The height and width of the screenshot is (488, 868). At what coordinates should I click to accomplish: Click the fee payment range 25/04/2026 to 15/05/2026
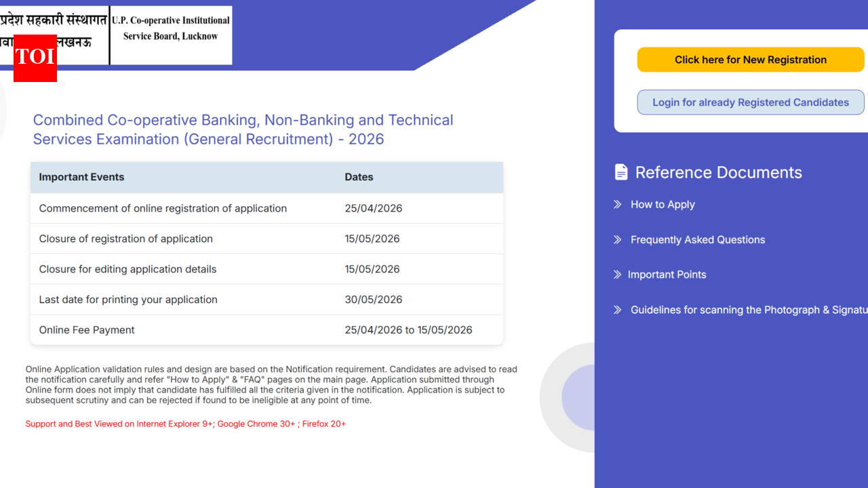click(x=408, y=330)
